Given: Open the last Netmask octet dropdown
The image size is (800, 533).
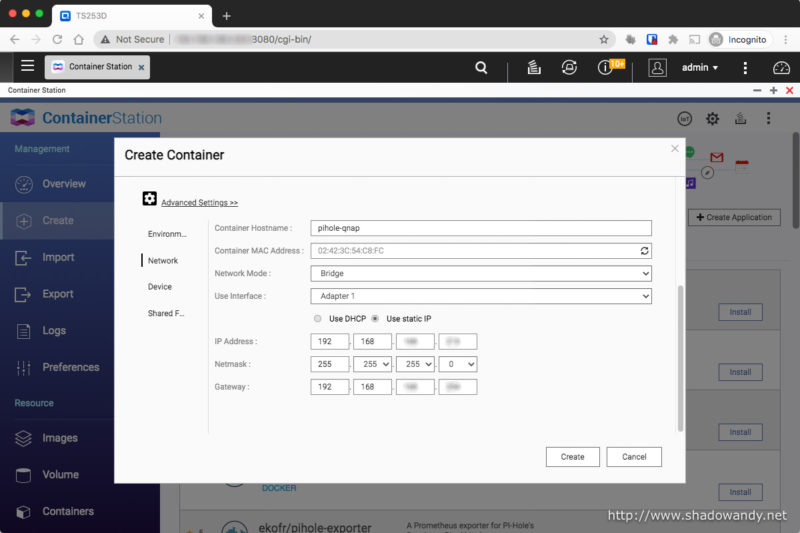Looking at the screenshot, I should coord(457,364).
